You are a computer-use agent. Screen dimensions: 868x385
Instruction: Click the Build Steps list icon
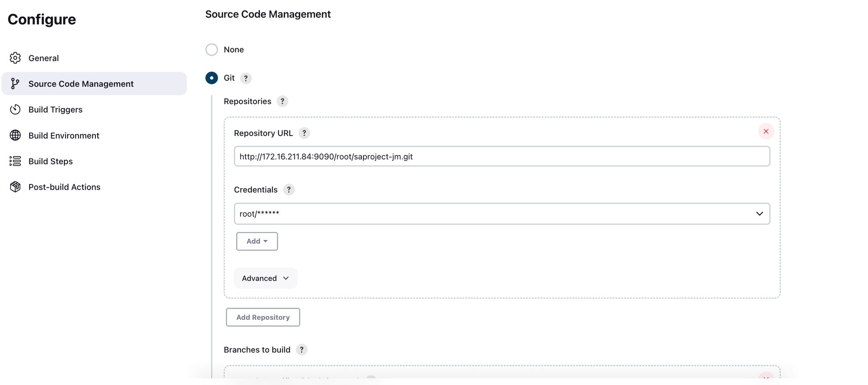[x=15, y=161]
